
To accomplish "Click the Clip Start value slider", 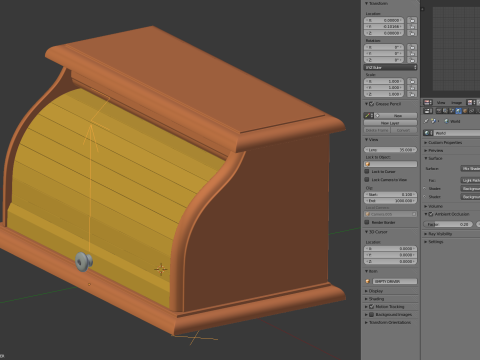I will pyautogui.click(x=390, y=195).
